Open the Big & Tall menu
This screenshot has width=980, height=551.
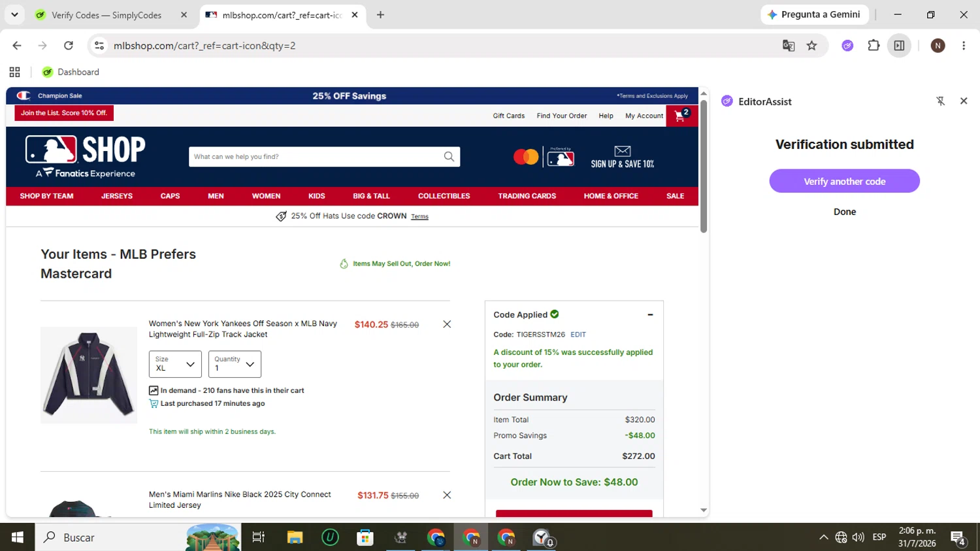click(371, 196)
